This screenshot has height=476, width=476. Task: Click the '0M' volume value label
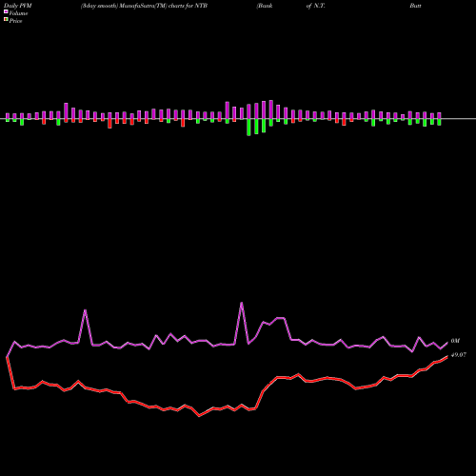(x=455, y=341)
